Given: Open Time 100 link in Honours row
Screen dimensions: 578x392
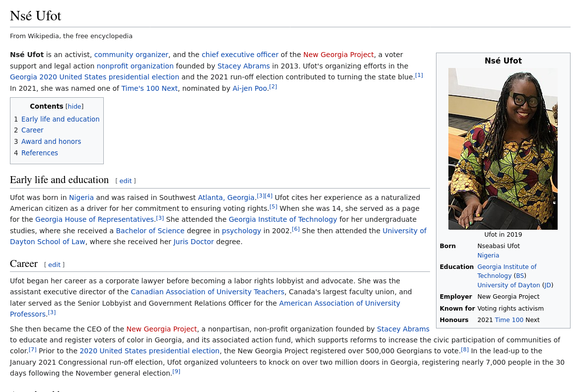Looking at the screenshot, I should click(x=509, y=320).
